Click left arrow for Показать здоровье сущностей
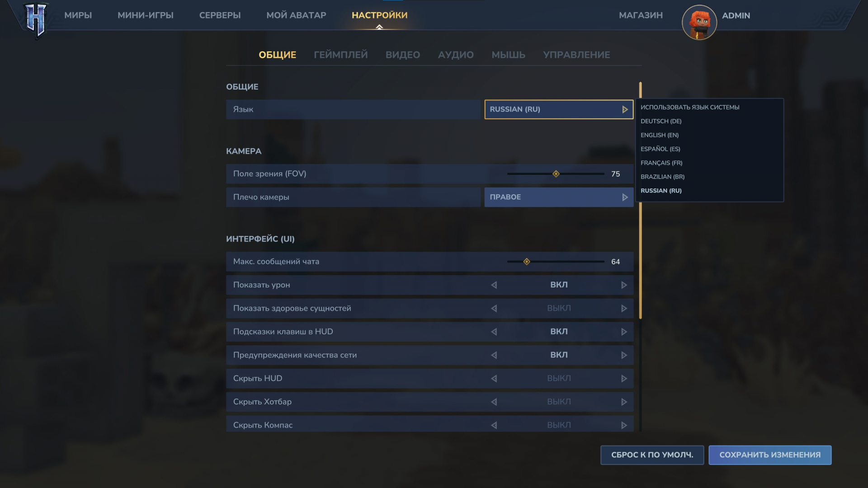This screenshot has width=868, height=488. coord(494,309)
